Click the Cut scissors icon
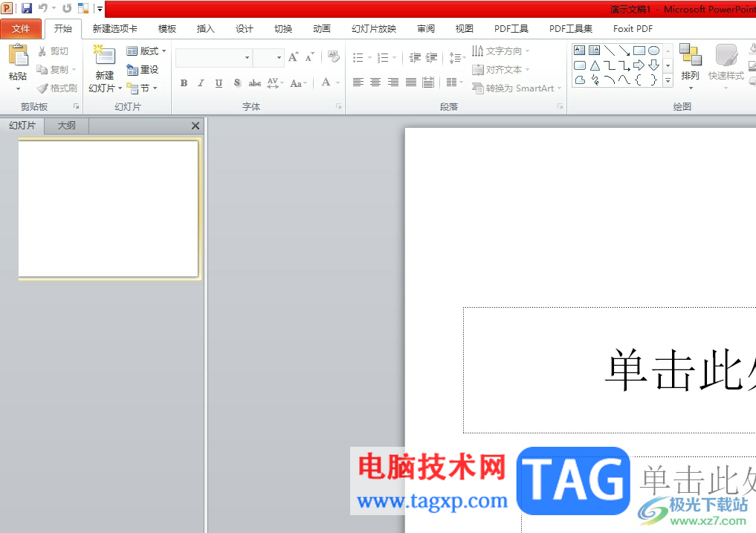The width and height of the screenshot is (756, 533). 42,51
